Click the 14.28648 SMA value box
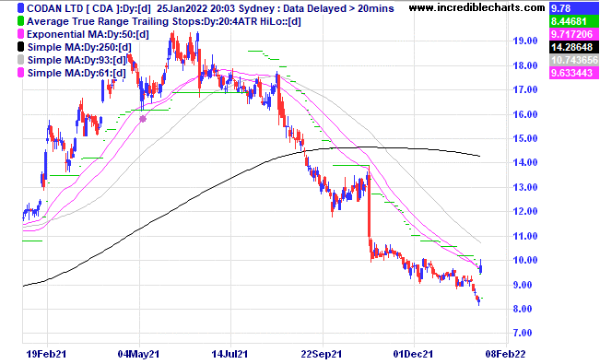This screenshot has width=600, height=364. [573, 47]
